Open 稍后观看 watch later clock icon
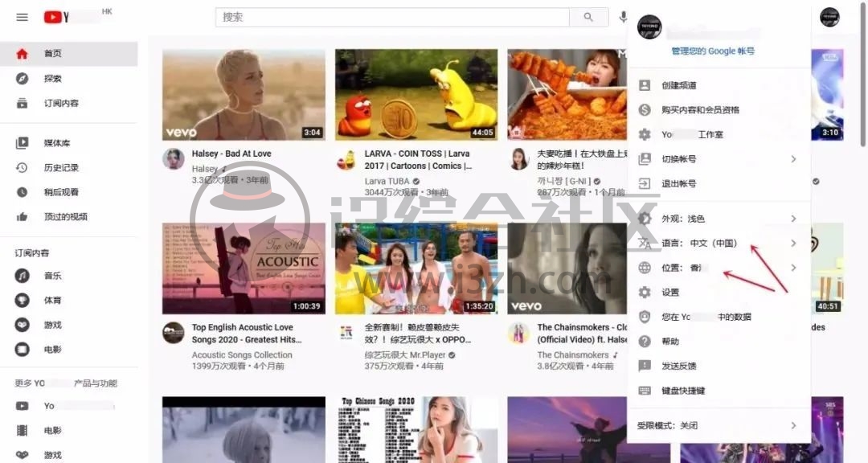This screenshot has height=463, width=868. tap(23, 192)
